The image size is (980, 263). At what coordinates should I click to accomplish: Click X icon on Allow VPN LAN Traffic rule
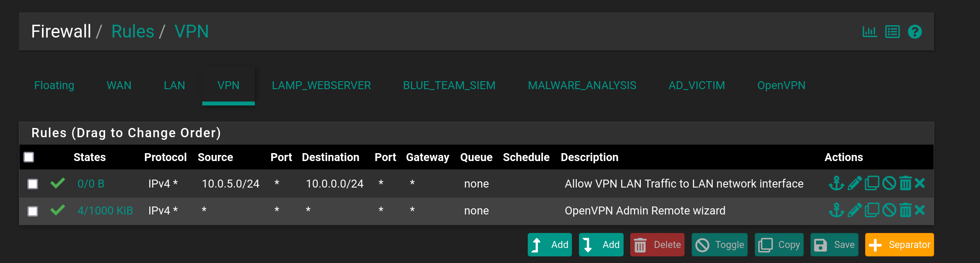tap(920, 183)
